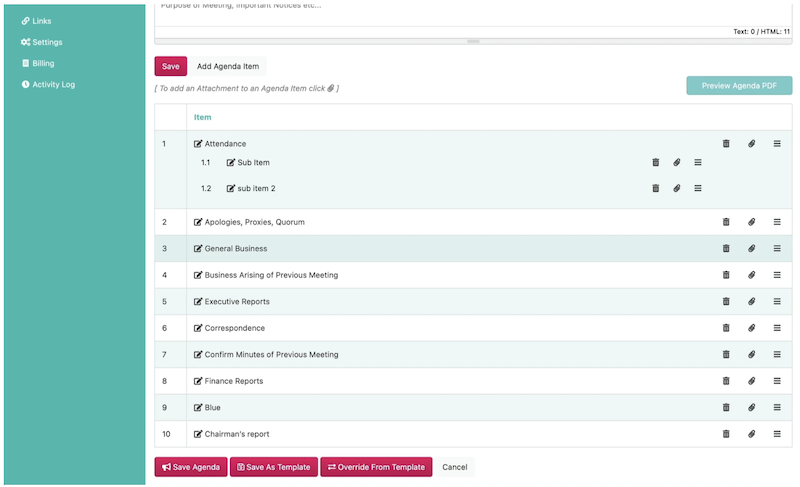The image size is (800, 487).
Task: Edit the Executive Reports item
Action: click(x=198, y=302)
